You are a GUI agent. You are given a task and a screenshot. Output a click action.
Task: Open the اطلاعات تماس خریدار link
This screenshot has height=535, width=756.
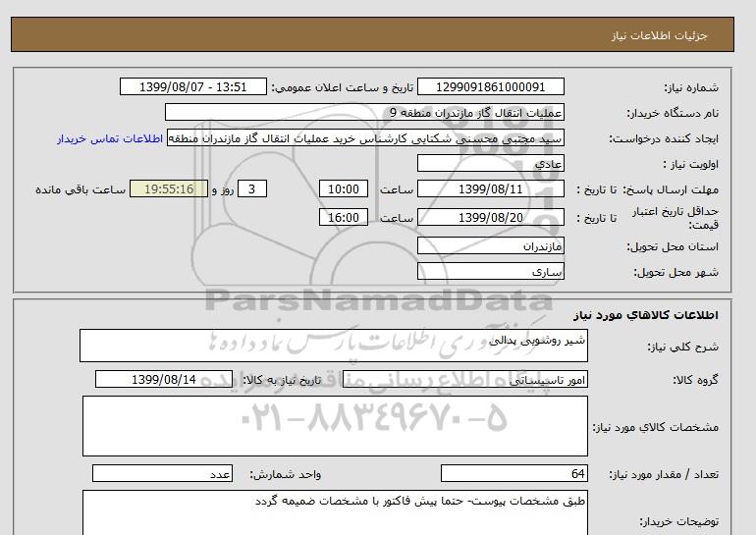coord(110,138)
